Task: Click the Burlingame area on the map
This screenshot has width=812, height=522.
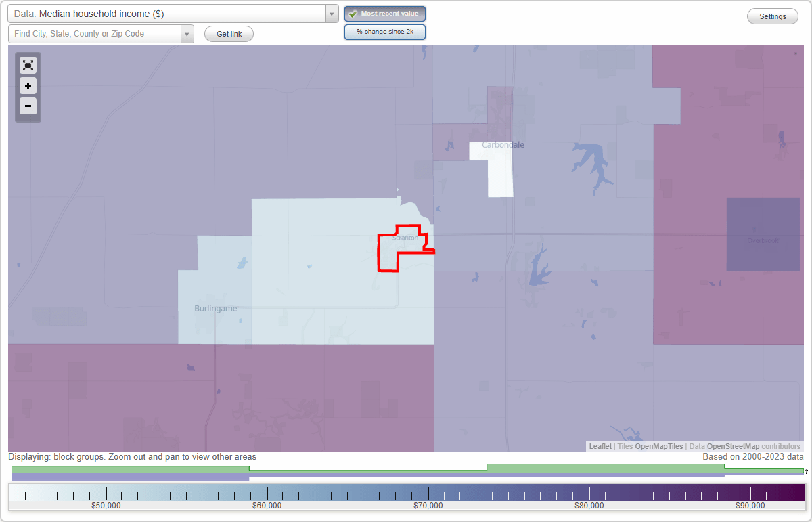Action: 215,308
